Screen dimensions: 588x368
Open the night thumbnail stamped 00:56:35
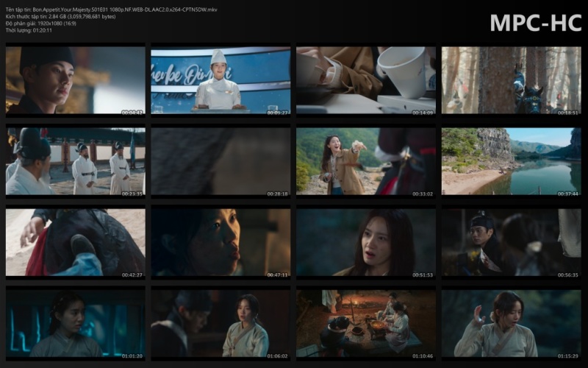[511, 242]
